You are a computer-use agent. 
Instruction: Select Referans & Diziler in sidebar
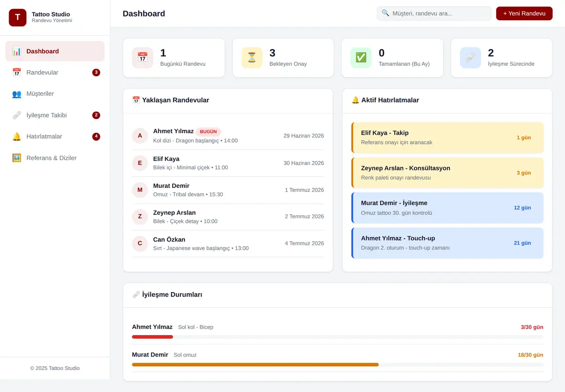click(x=55, y=158)
